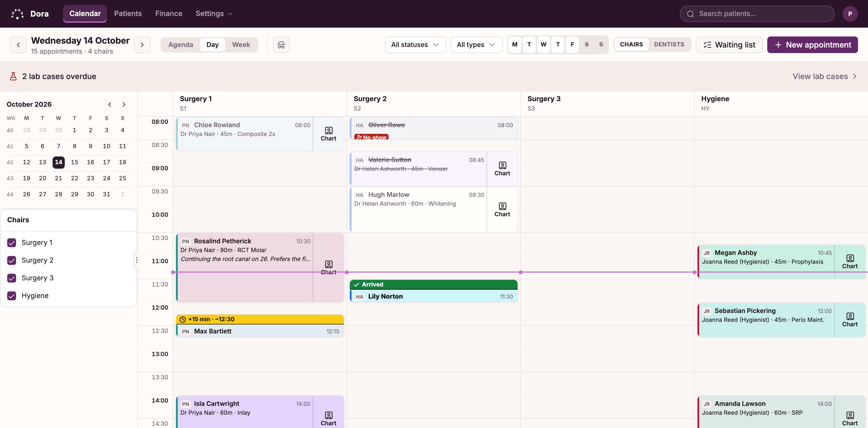Click the user avatar P

850,14
